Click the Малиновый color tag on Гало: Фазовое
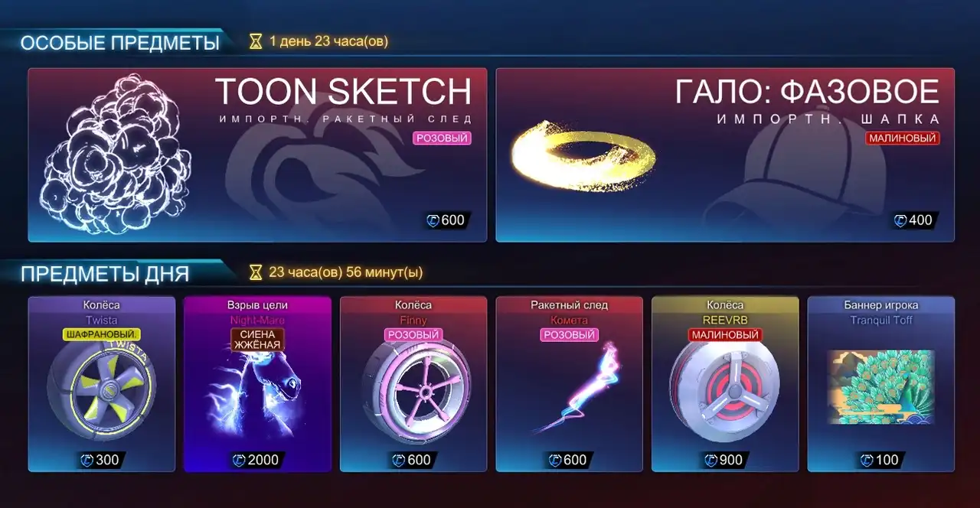Image resolution: width=980 pixels, height=508 pixels. pos(903,138)
